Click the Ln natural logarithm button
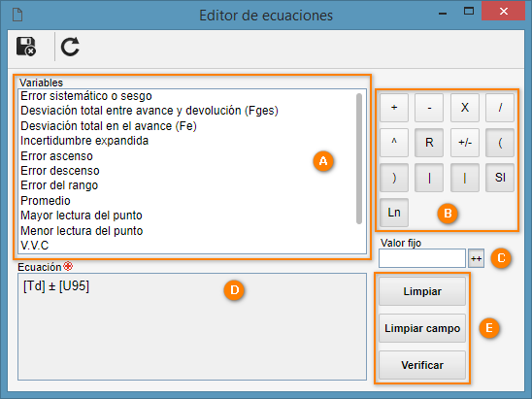Viewport: 532px width, 399px height. click(x=394, y=213)
